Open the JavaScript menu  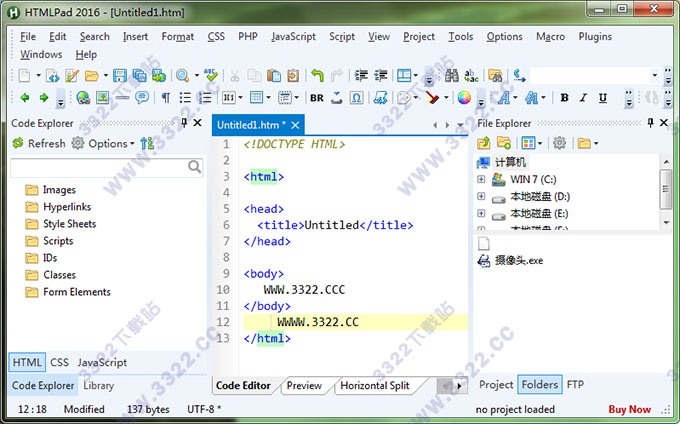[294, 37]
